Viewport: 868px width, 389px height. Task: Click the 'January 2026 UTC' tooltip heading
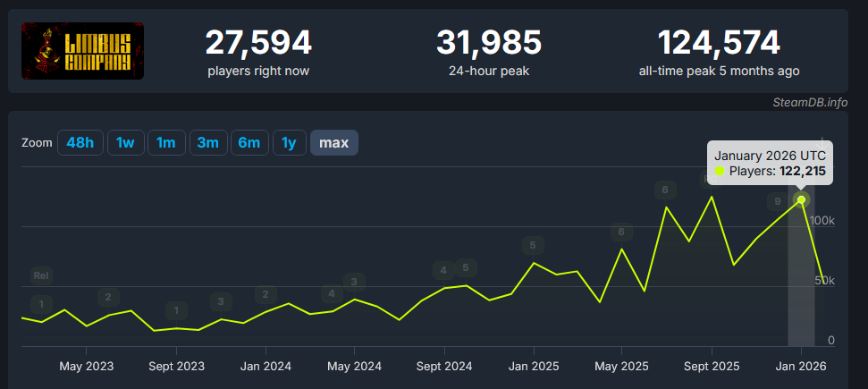pos(770,156)
